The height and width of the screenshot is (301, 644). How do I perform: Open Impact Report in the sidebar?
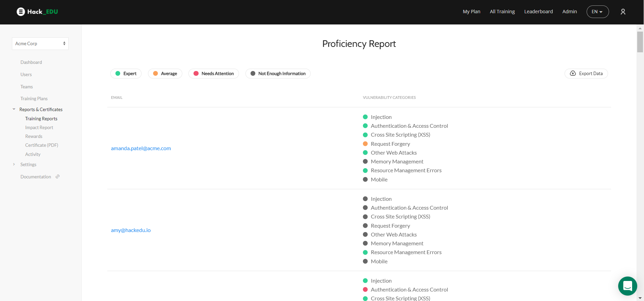[x=39, y=128]
